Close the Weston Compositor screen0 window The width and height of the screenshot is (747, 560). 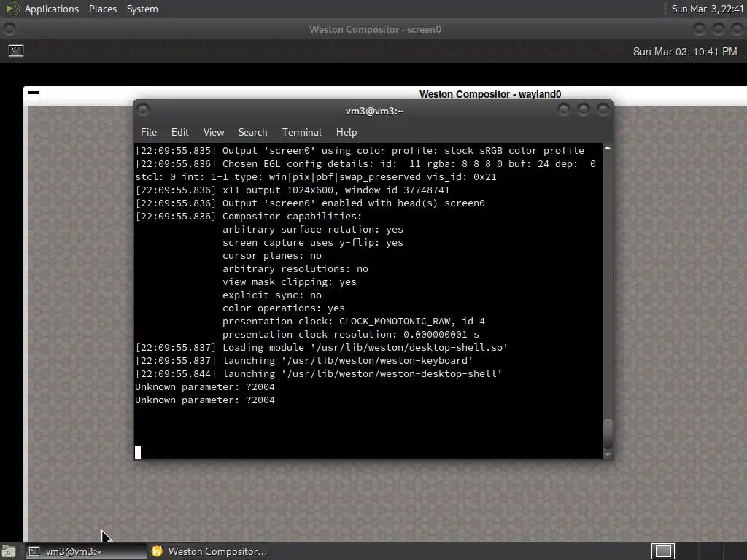[738, 29]
